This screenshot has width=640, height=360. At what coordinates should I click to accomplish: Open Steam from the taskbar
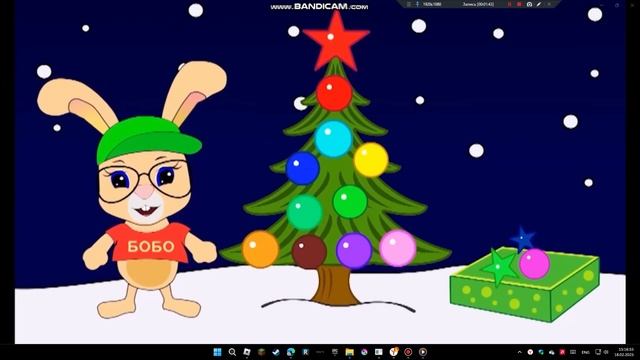276,352
